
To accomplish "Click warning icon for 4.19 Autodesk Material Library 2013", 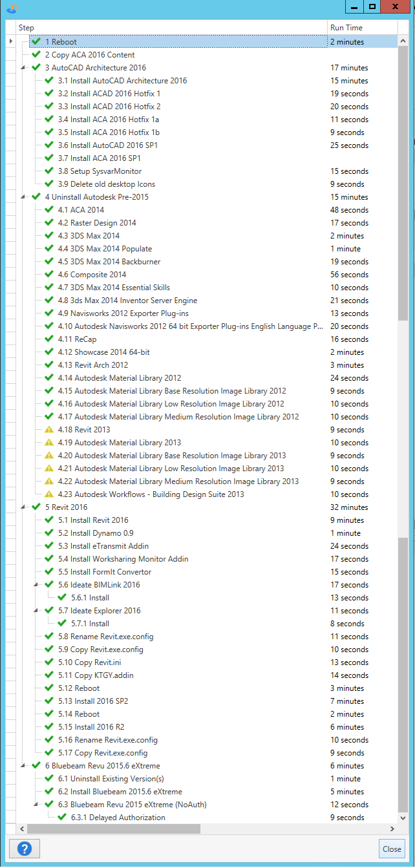I will click(x=49, y=443).
